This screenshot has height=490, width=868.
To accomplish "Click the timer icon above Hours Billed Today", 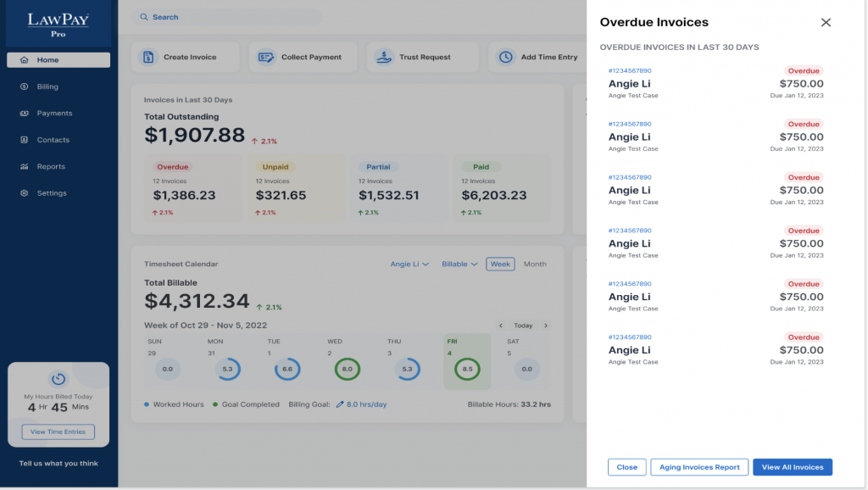I will (58, 379).
